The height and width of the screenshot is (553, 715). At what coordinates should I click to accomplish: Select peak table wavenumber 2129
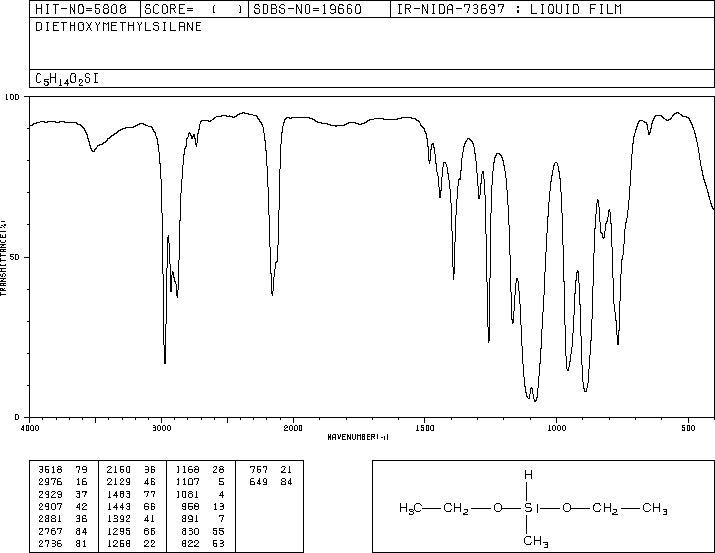pos(119,481)
